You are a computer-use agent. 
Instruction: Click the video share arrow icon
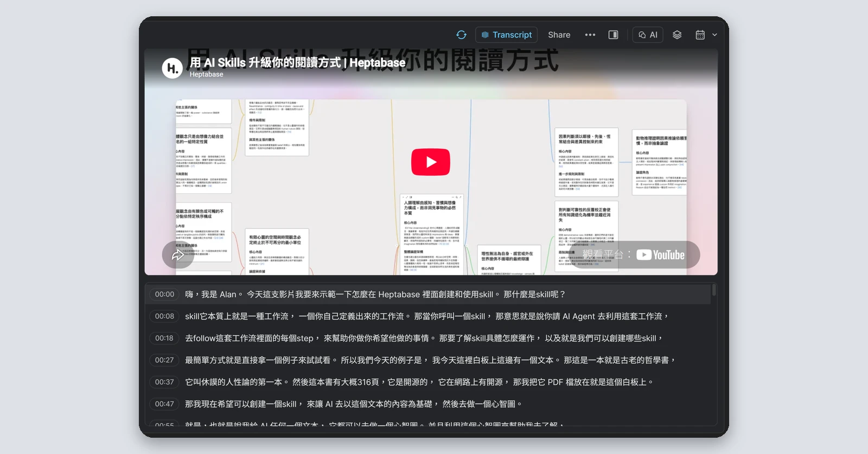178,255
